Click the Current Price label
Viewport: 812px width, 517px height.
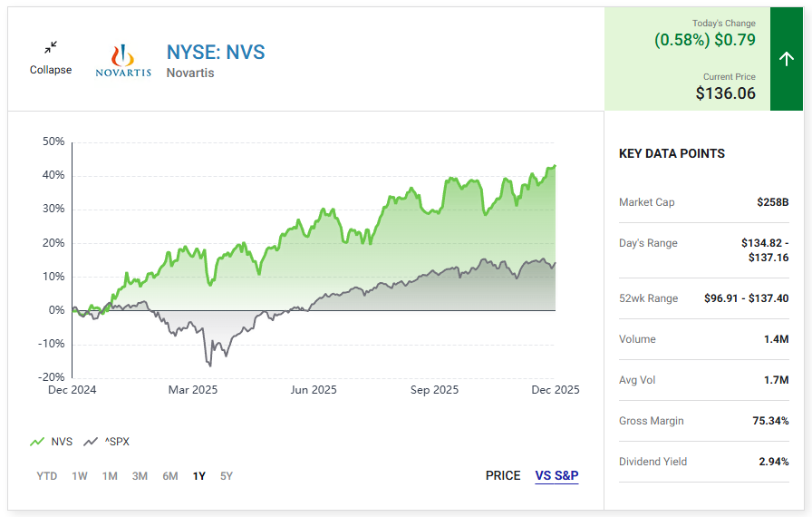pos(730,77)
